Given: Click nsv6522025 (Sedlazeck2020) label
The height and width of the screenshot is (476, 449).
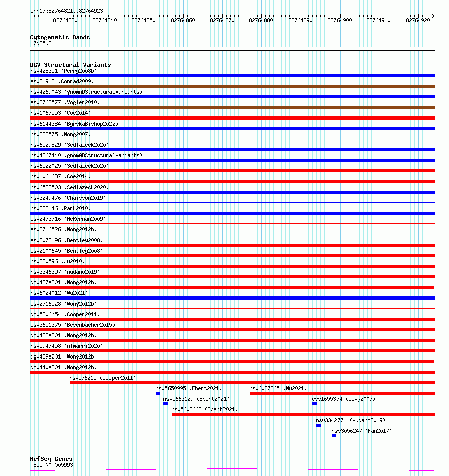Looking at the screenshot, I should [x=70, y=166].
